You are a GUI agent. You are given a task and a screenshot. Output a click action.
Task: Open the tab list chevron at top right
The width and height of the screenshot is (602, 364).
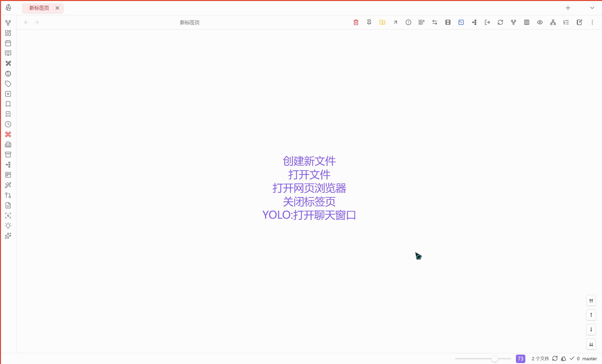pos(592,8)
